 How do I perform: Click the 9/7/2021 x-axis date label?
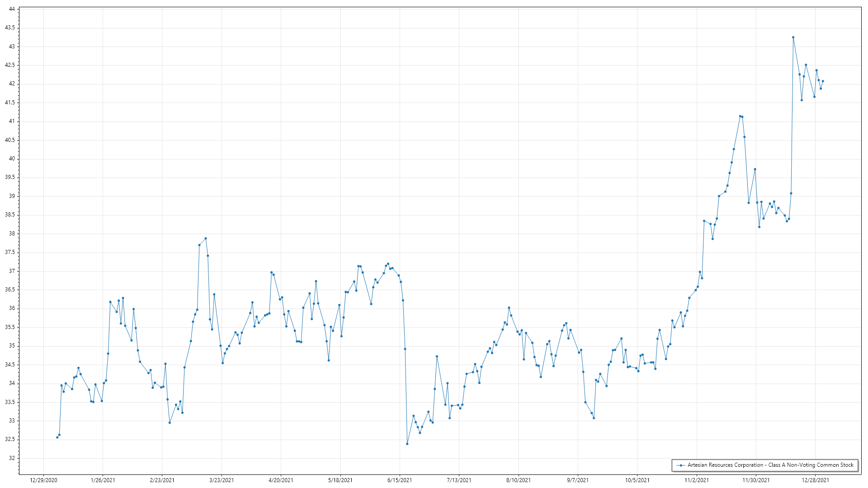coord(578,480)
